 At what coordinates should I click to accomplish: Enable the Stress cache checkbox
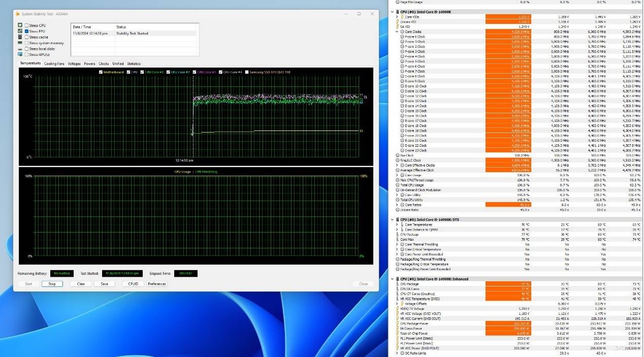pos(26,37)
